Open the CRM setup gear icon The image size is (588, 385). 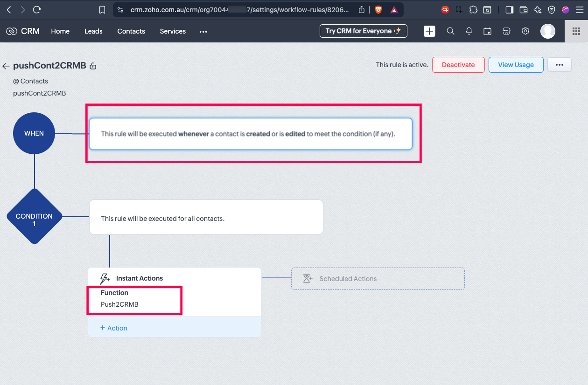click(525, 31)
